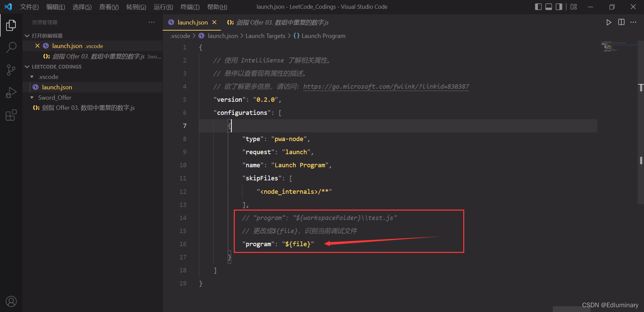The image size is (644, 312).
Task: Open the 文件(F) menu
Action: [29, 7]
